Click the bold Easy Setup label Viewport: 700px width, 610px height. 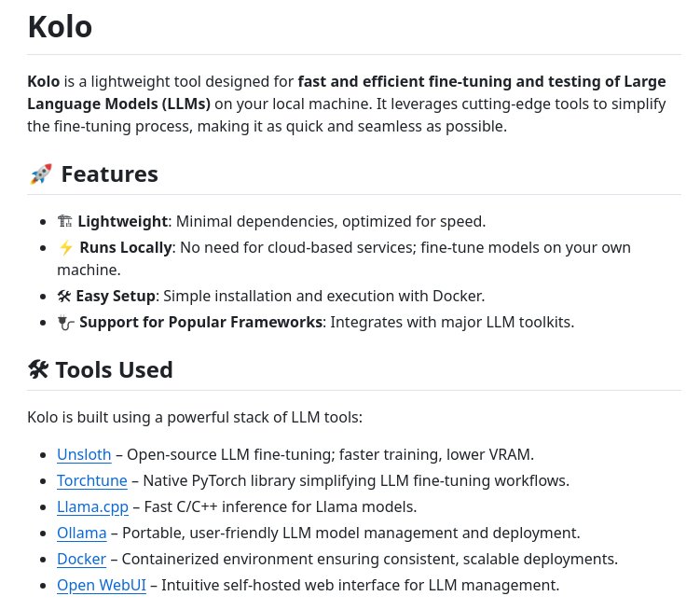[116, 296]
